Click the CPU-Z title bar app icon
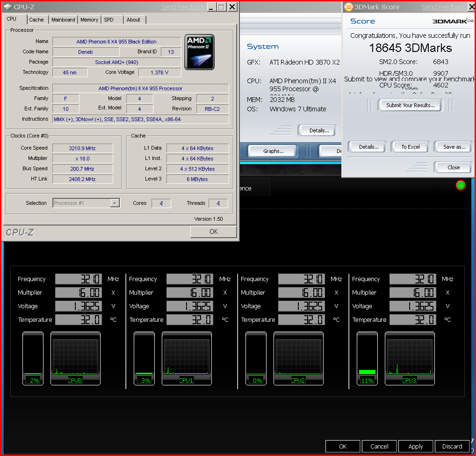This screenshot has width=476, height=456. 8,7
